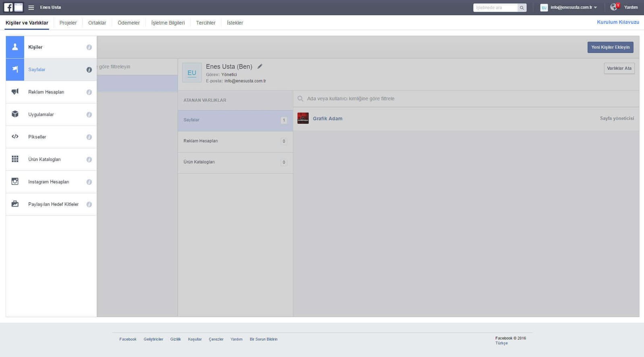Click the Varlıklar Ata button

[x=619, y=68]
